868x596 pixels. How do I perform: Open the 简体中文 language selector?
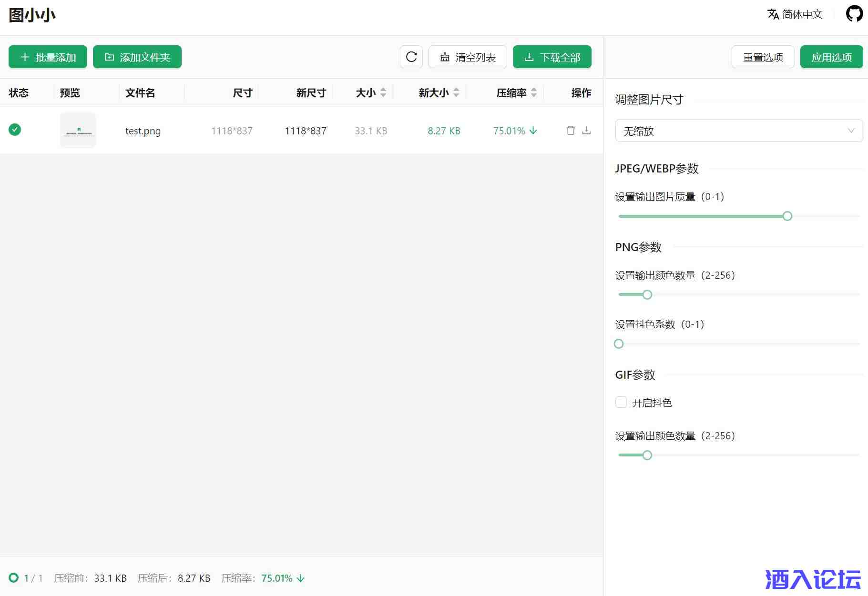(x=795, y=14)
